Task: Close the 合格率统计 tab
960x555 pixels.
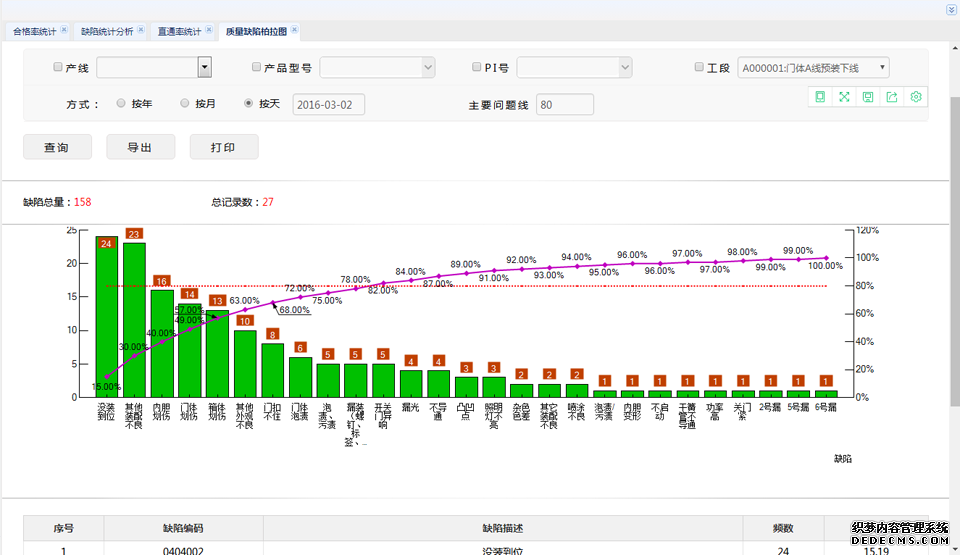Action: [65, 30]
